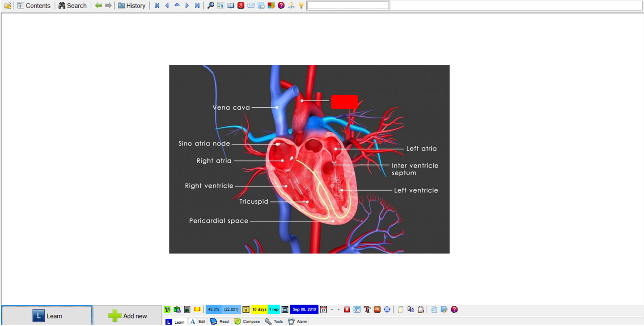Click the Learn button
The image size is (644, 326).
pos(47,316)
